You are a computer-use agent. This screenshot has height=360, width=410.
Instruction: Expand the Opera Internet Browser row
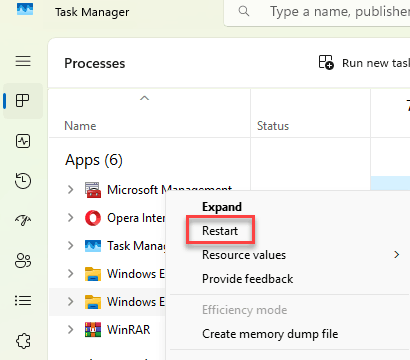pos(70,218)
